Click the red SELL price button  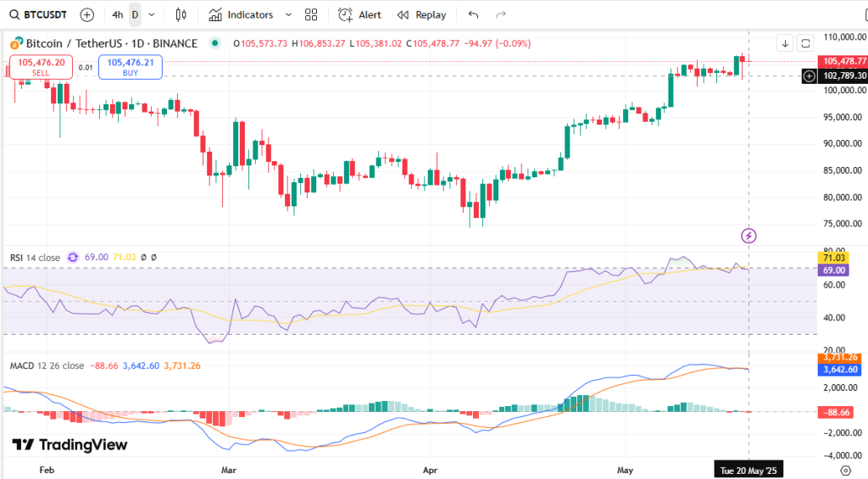click(x=41, y=67)
